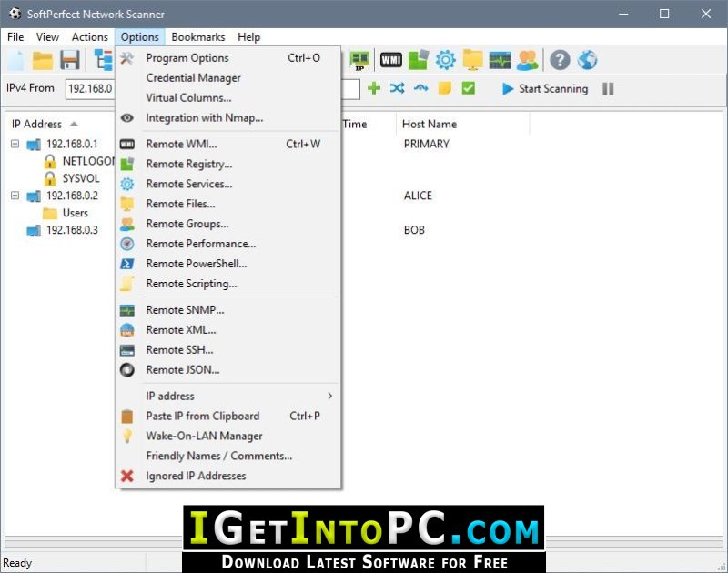Screen dimensions: 728x573
Task: Select Remote XML menu entry
Action: [228, 329]
